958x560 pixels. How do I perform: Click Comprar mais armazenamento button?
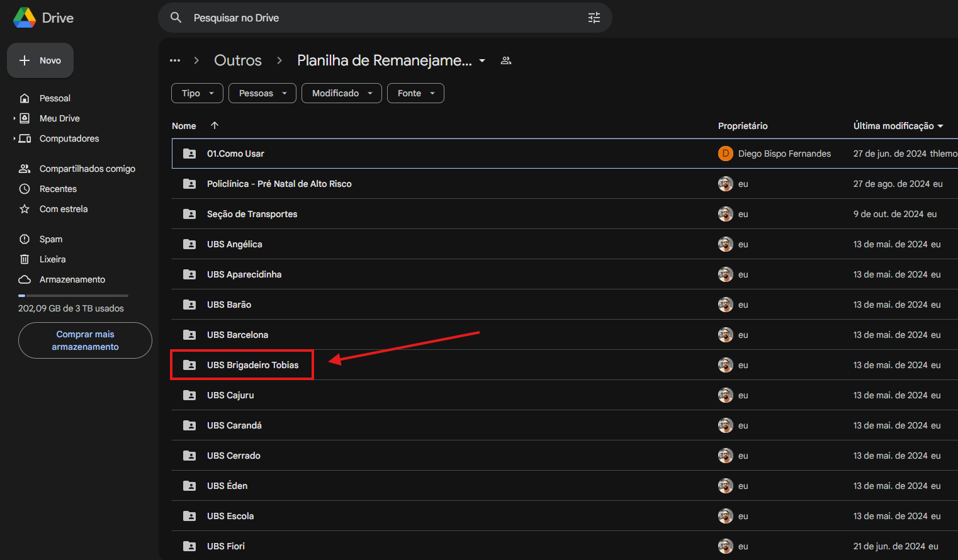pyautogui.click(x=85, y=340)
